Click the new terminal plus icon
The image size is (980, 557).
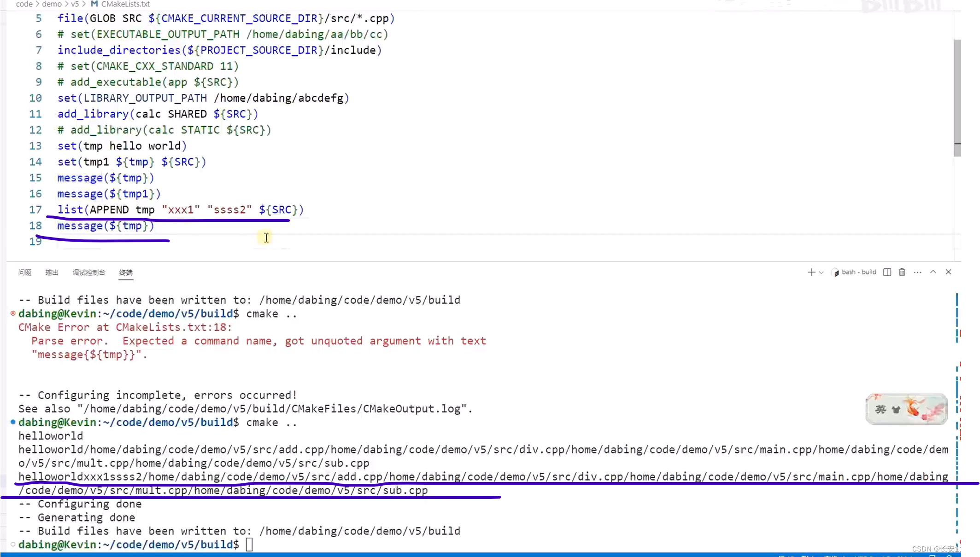click(811, 272)
